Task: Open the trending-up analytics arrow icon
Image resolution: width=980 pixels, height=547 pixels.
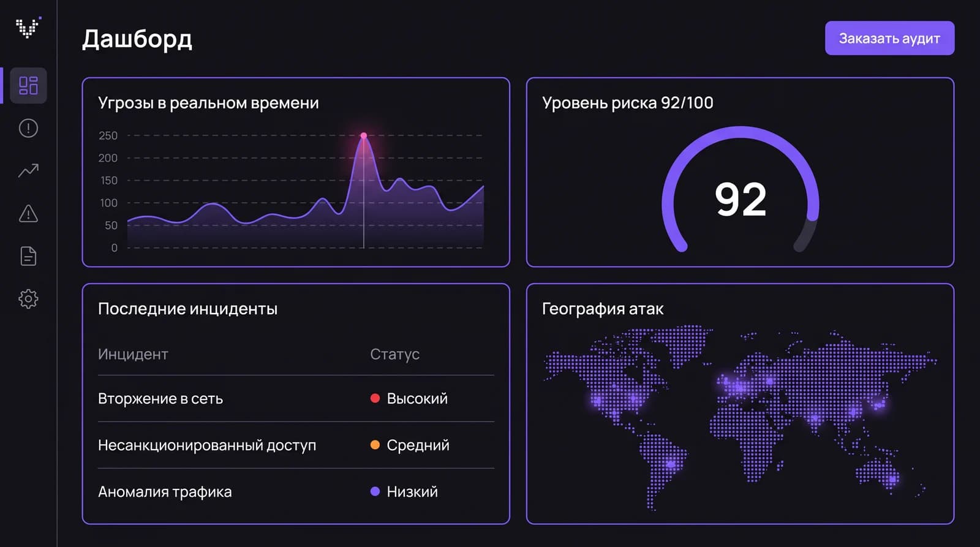Action: point(28,171)
